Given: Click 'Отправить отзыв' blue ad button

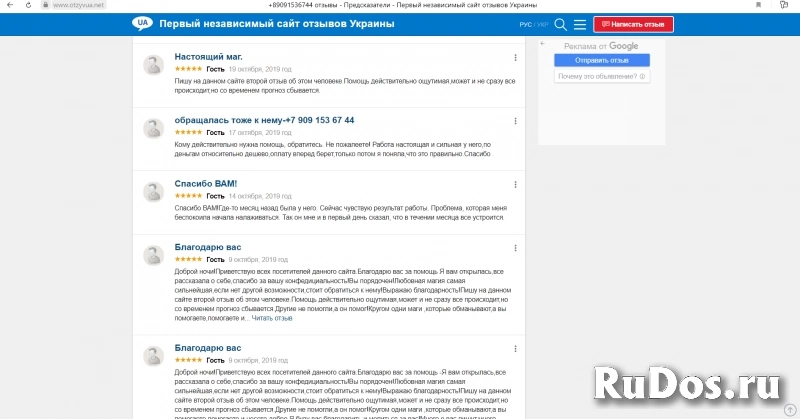Looking at the screenshot, I should pos(601,60).
